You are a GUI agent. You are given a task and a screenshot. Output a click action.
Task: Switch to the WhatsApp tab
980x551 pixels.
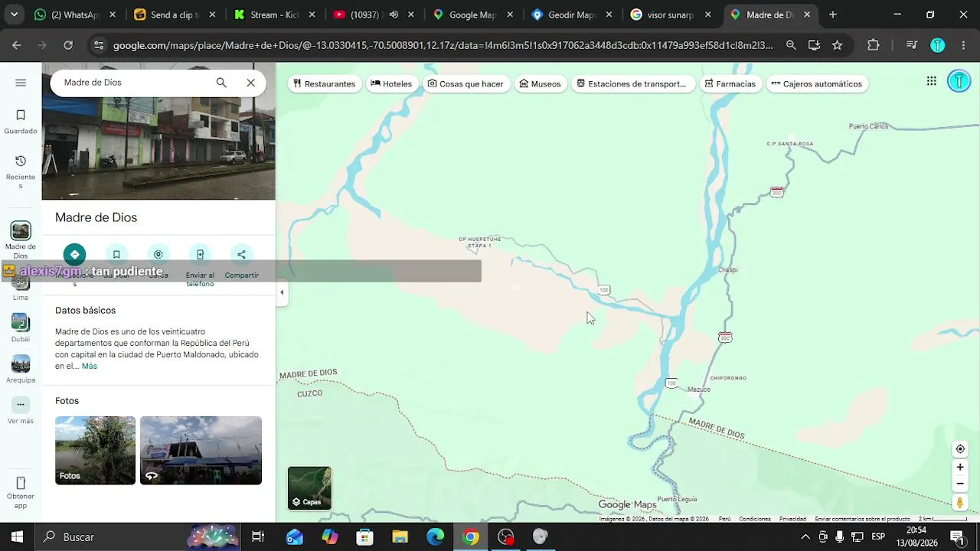click(x=76, y=15)
